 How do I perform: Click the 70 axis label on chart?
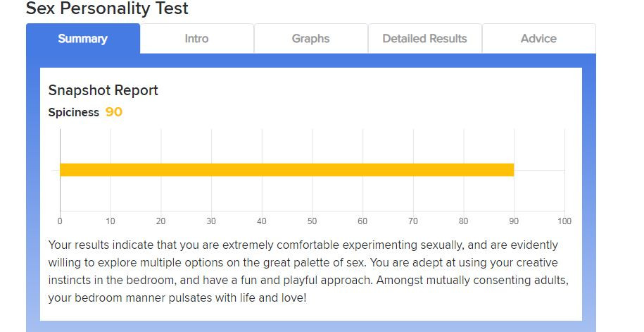(x=413, y=221)
